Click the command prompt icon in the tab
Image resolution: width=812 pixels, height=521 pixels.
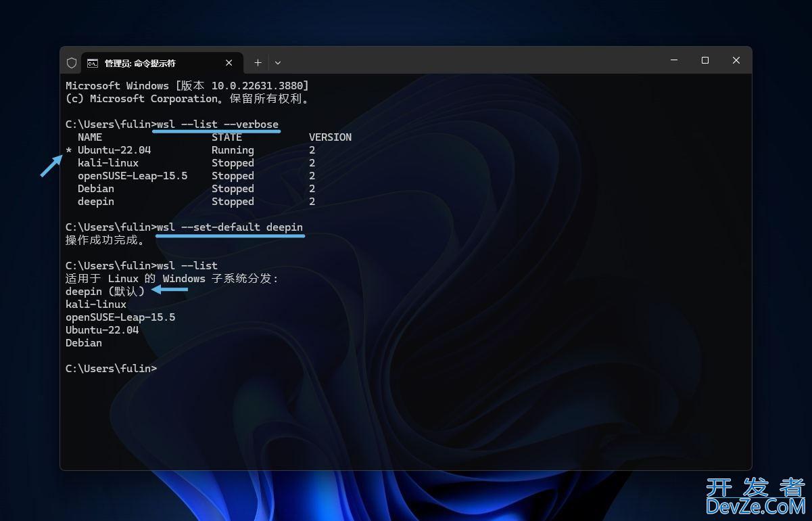[x=93, y=63]
